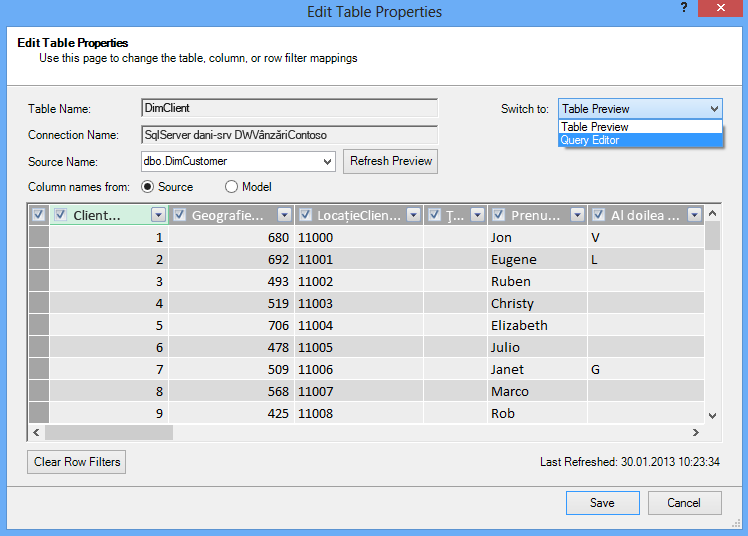
Task: Click the vertical scrollbar thumb
Action: click(x=712, y=235)
